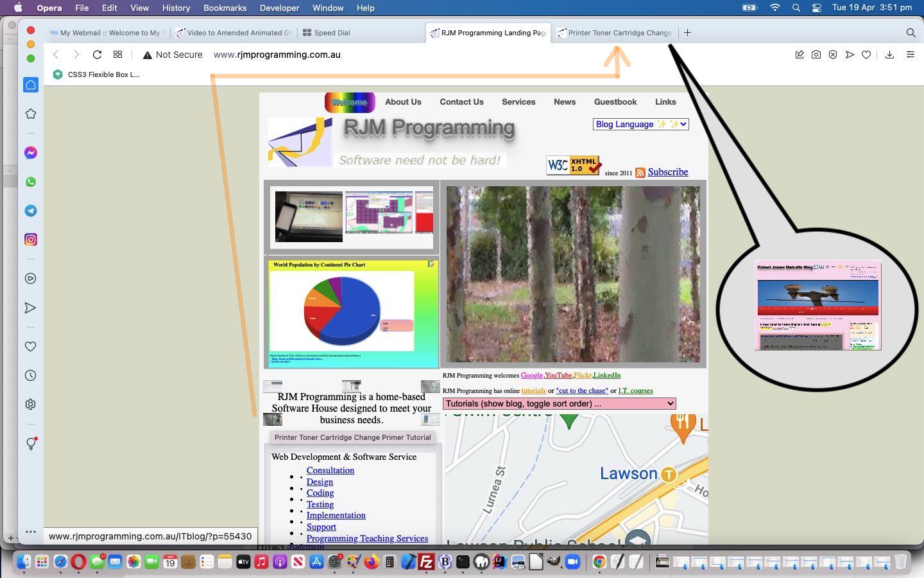Open the Player icon in the sidebar

coord(30,279)
